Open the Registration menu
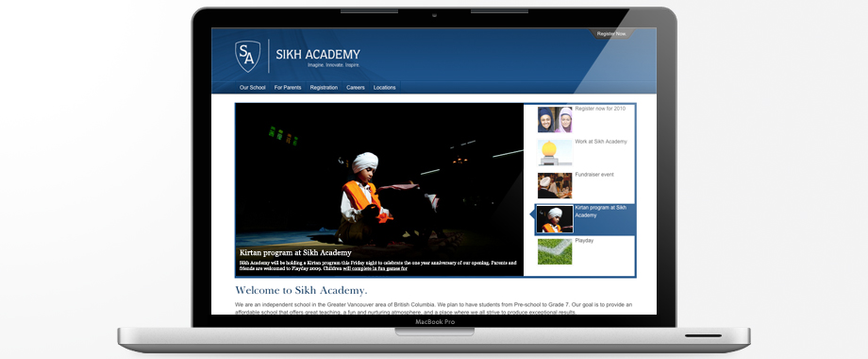Viewport: 868px width, 359px height. tap(324, 88)
